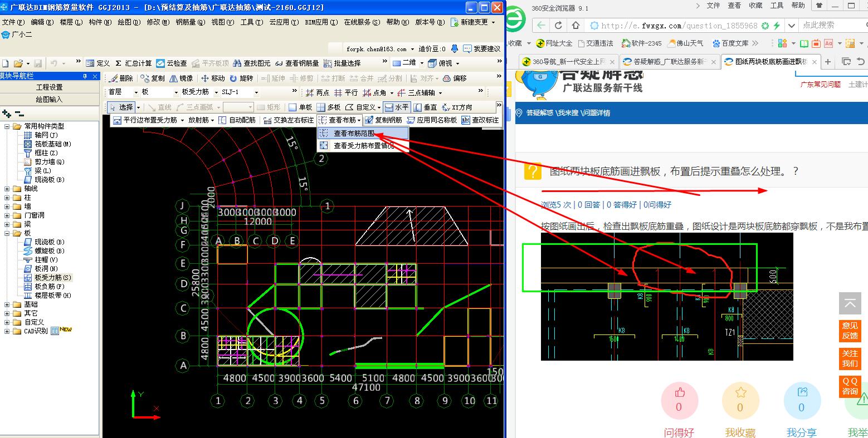Toggle 多板 multi-slab mode

coord(329,107)
